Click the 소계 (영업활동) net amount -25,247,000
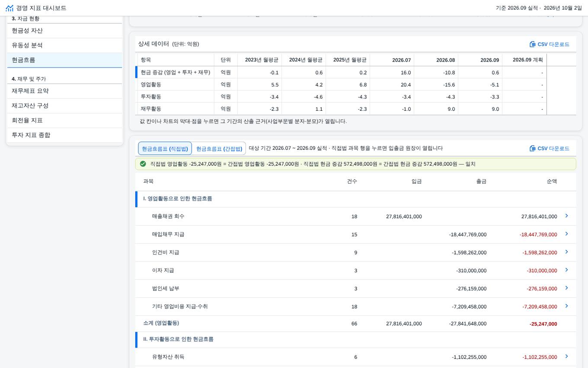Screen dimensions: 588x368 point(543,324)
